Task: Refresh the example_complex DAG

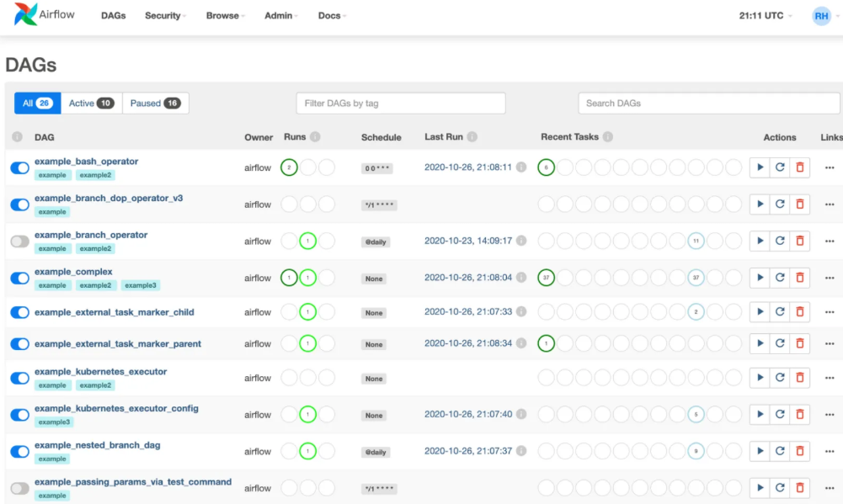Action: tap(780, 278)
